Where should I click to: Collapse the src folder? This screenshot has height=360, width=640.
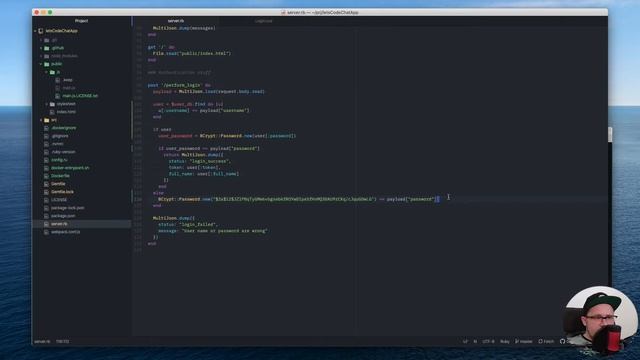click(41, 120)
